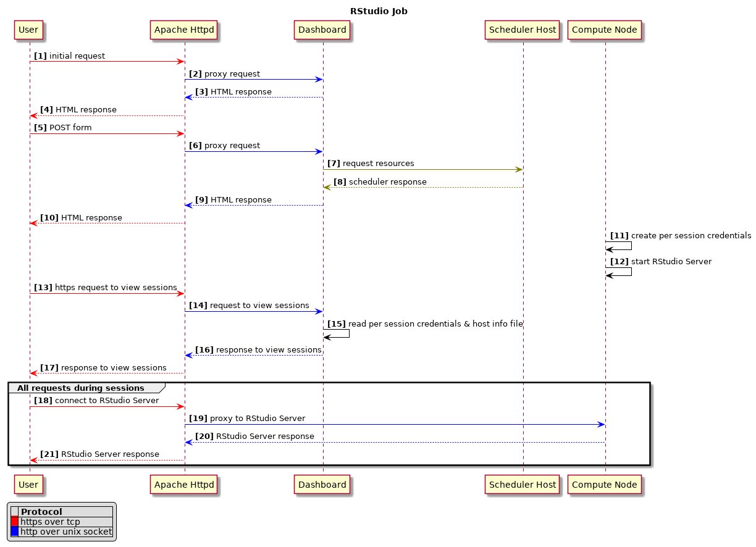Click the bottom Compute Node participant box
Viewport: 756px width, 547px height.
(604, 485)
